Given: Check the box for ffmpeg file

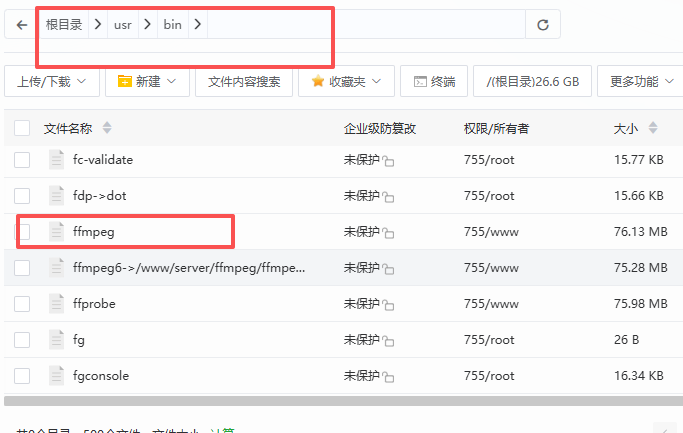Looking at the screenshot, I should [x=24, y=232].
